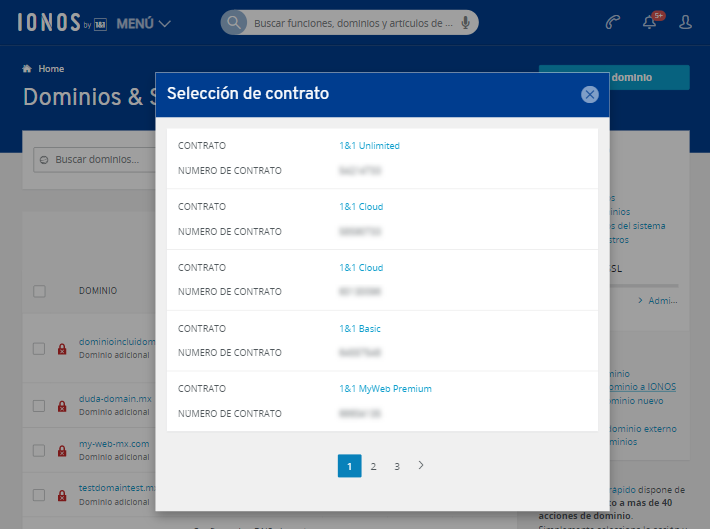
Task: Click the search magnifier icon
Action: coord(234,22)
